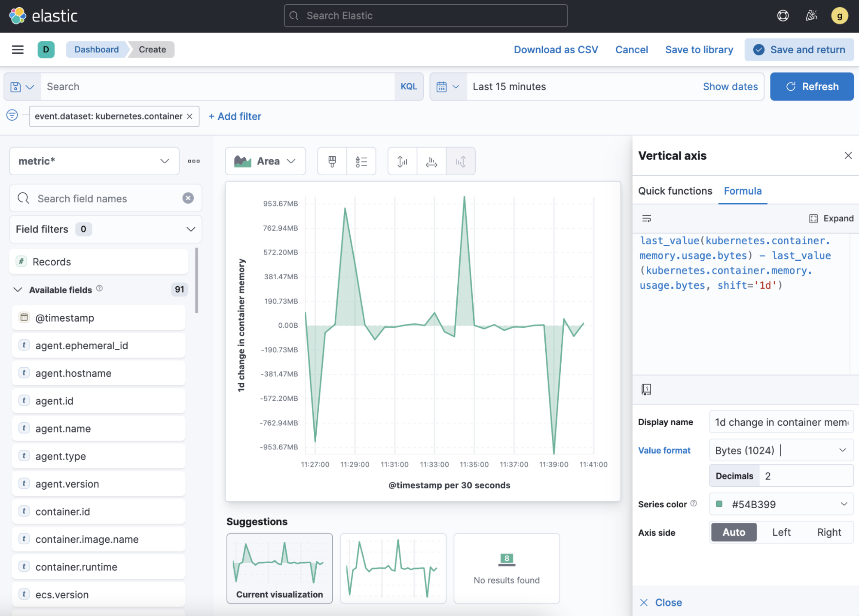Click the saved query disk icon
The image size is (859, 616).
pos(16,87)
